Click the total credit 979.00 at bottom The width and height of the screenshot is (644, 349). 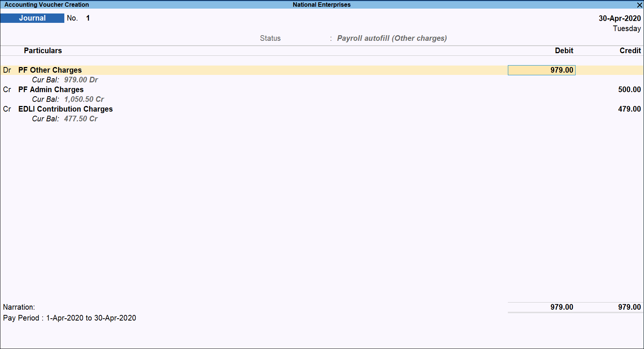(630, 307)
